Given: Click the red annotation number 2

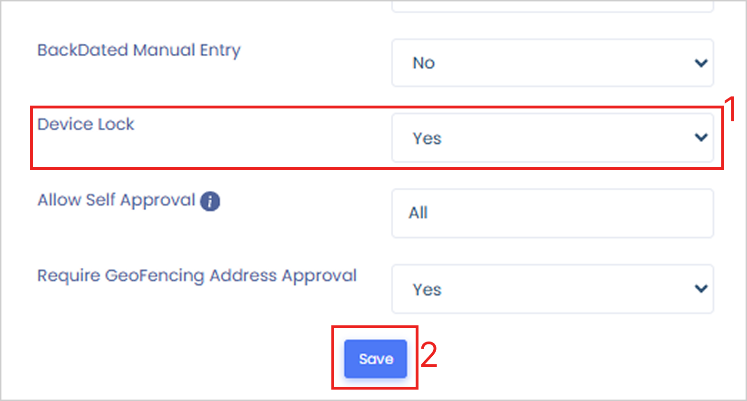Looking at the screenshot, I should point(428,356).
